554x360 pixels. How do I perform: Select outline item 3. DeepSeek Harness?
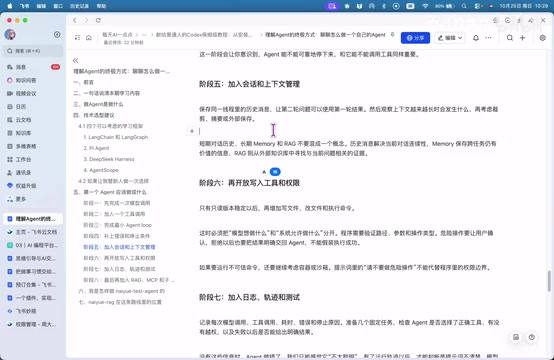point(109,159)
